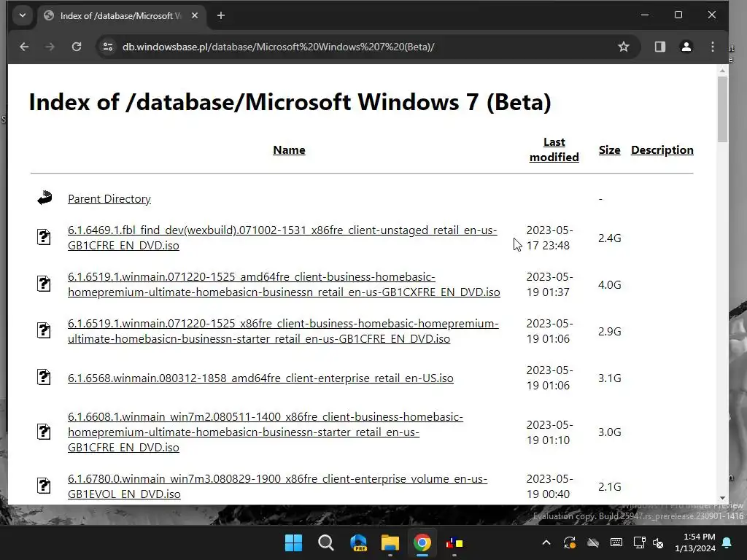The image size is (747, 560).
Task: Open taskbar Search
Action: coord(326,542)
